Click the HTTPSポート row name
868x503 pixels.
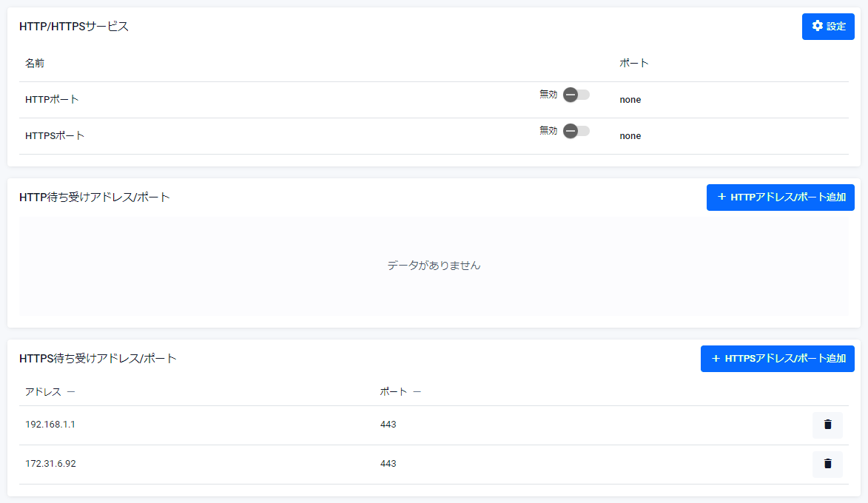point(55,136)
